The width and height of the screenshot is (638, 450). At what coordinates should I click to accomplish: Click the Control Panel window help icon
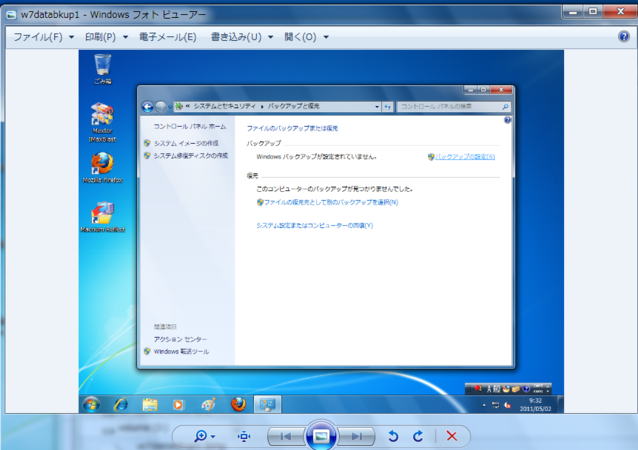507,120
